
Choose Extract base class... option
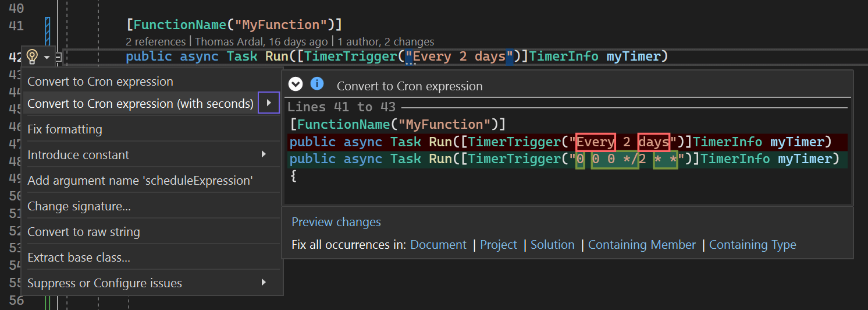[x=79, y=258]
